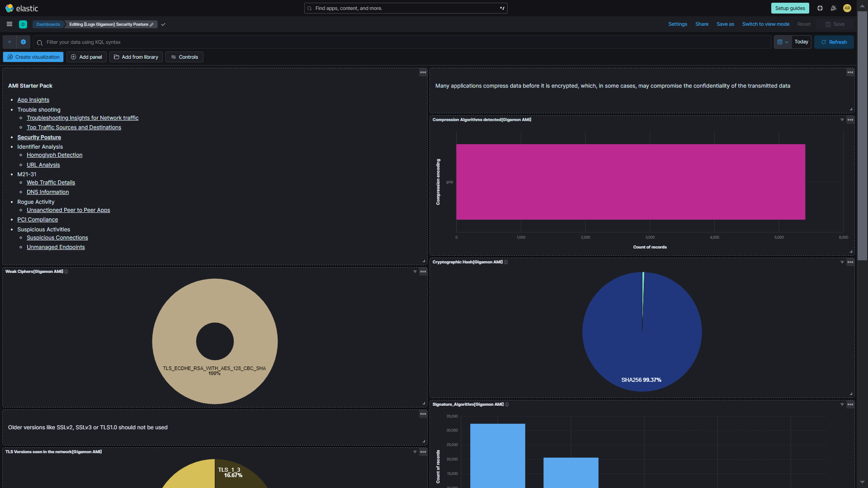The image size is (868, 488).
Task: Toggle legend on Cryptographic Hash panel
Action: (842, 262)
